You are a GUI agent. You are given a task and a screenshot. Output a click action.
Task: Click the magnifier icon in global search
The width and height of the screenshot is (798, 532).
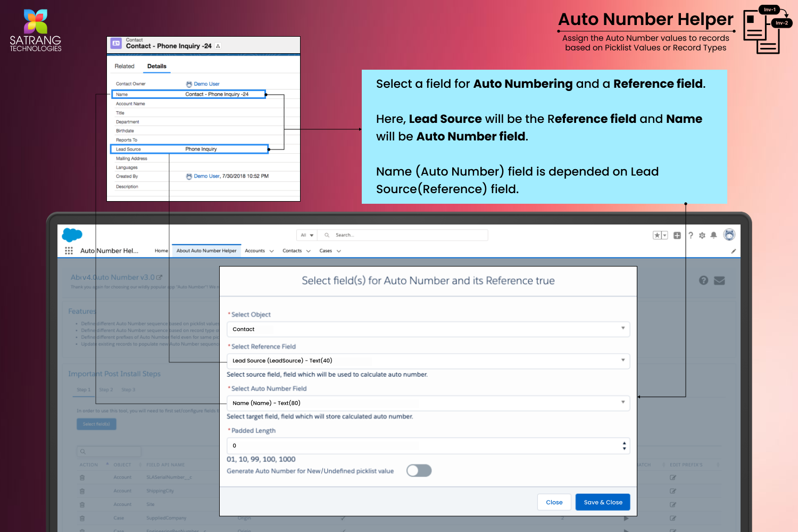click(327, 235)
